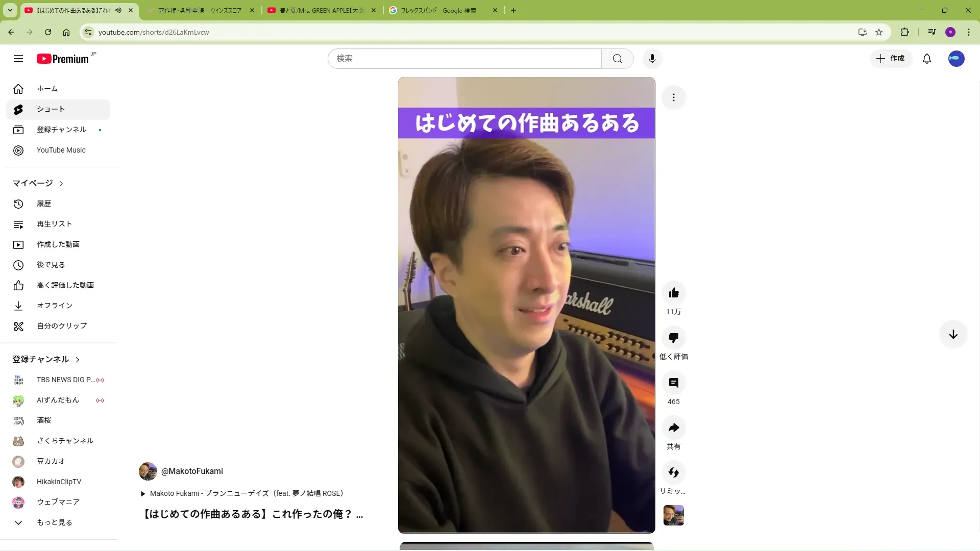The image size is (980, 551).
Task: Click the Remix icon
Action: tap(673, 472)
